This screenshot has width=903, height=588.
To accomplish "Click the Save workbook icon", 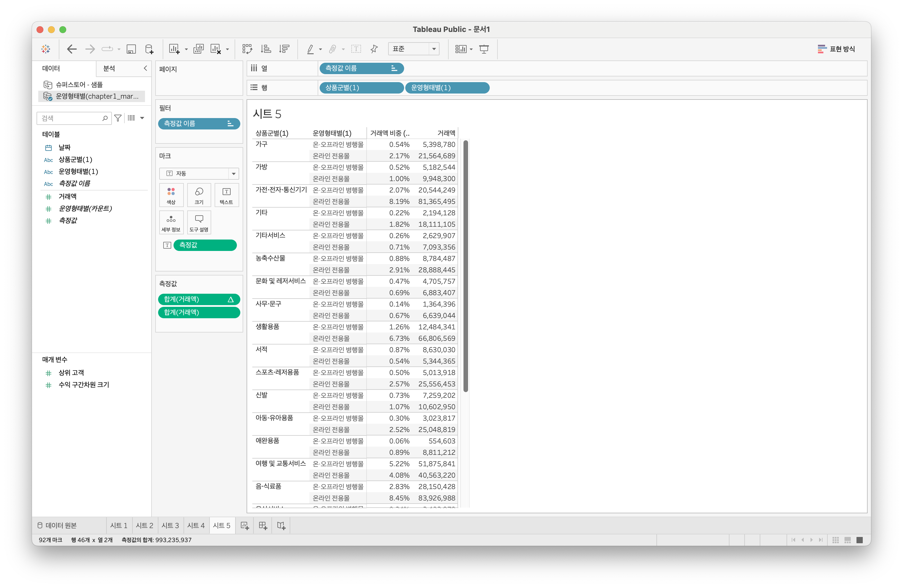I will pos(131,49).
